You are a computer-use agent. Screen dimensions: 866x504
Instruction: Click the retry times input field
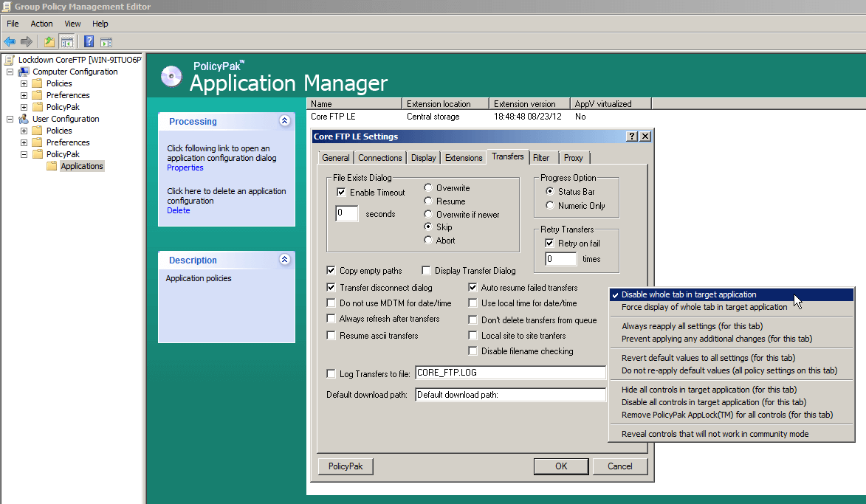click(561, 259)
